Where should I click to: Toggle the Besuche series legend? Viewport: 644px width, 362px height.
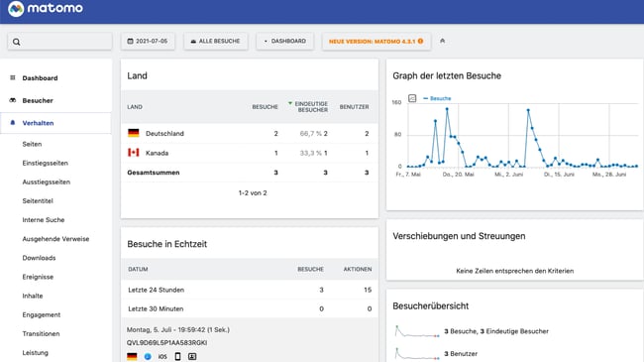click(437, 98)
